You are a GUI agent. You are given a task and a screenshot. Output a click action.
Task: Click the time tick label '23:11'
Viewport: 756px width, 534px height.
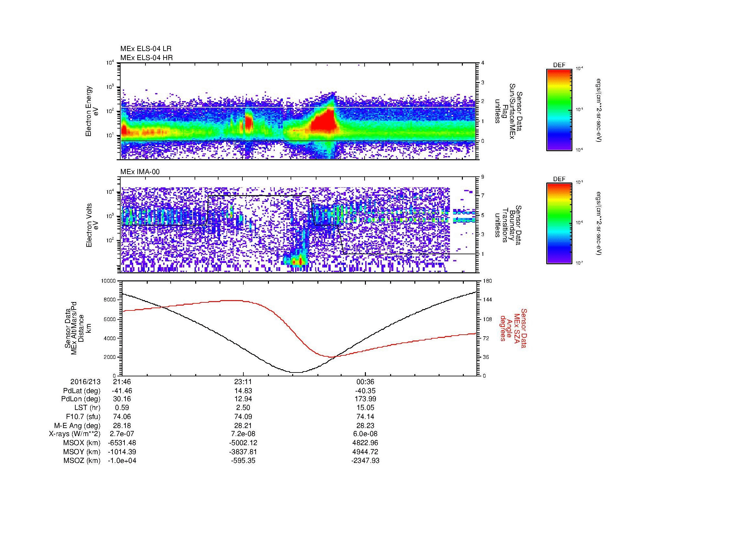[x=243, y=382]
